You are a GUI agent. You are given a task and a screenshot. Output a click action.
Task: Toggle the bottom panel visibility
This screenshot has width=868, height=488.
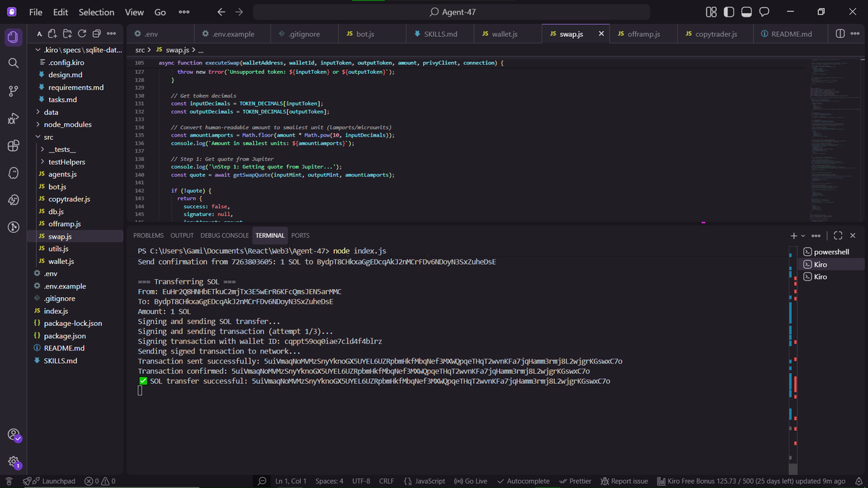point(746,12)
